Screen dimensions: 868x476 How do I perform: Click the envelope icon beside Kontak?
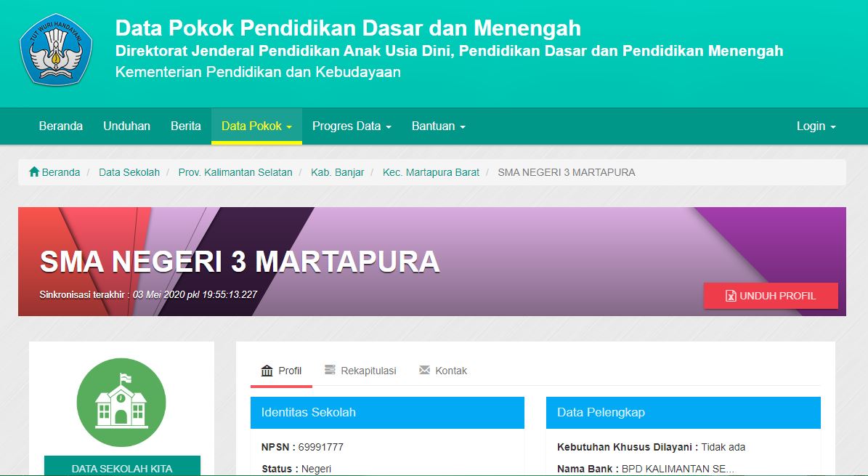tap(425, 371)
